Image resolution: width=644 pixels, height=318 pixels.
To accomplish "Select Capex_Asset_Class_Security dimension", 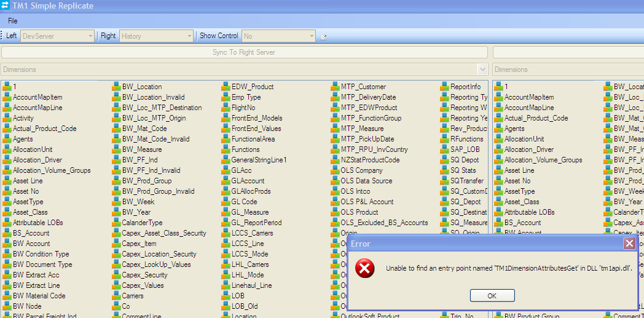I will click(x=164, y=233).
